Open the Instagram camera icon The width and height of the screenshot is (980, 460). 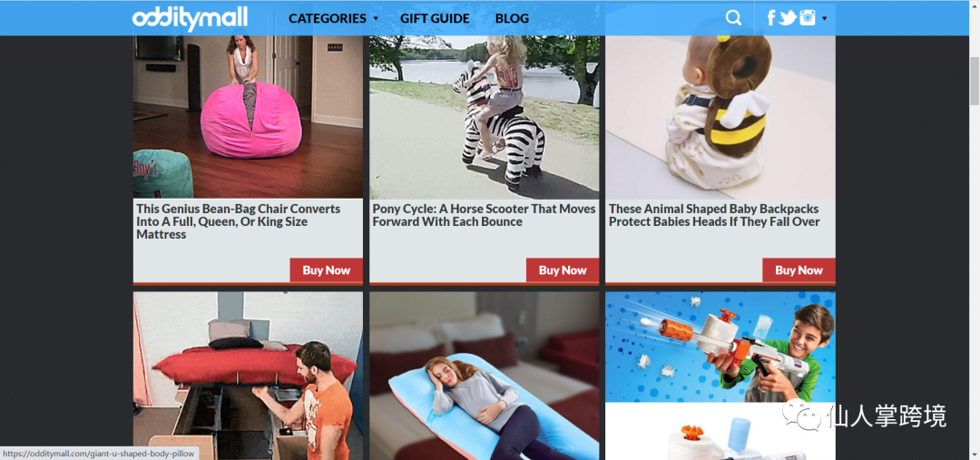click(808, 17)
